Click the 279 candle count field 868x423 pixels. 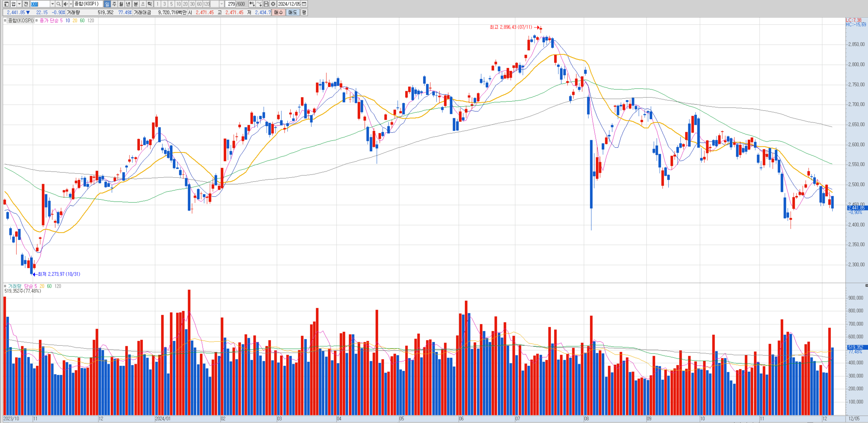click(231, 4)
